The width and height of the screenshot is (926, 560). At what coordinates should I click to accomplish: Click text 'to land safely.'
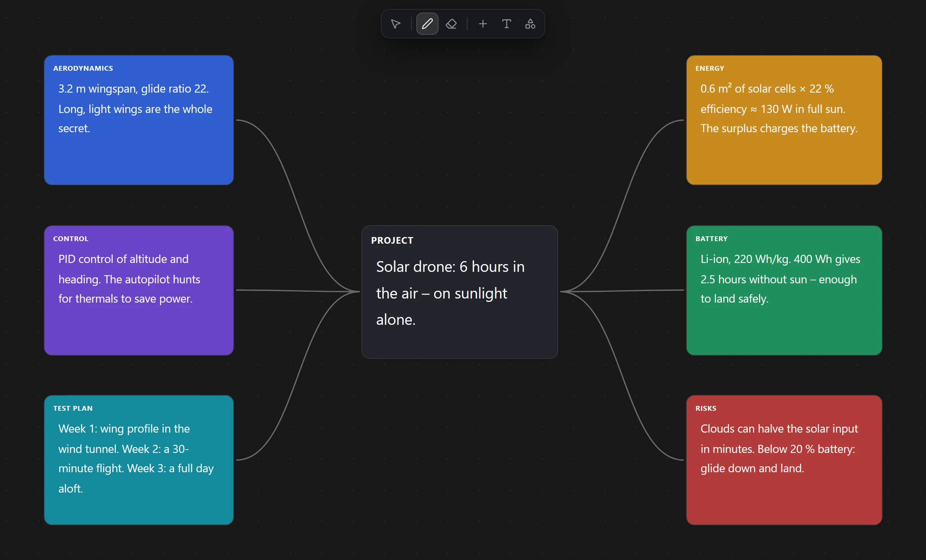[x=735, y=299]
